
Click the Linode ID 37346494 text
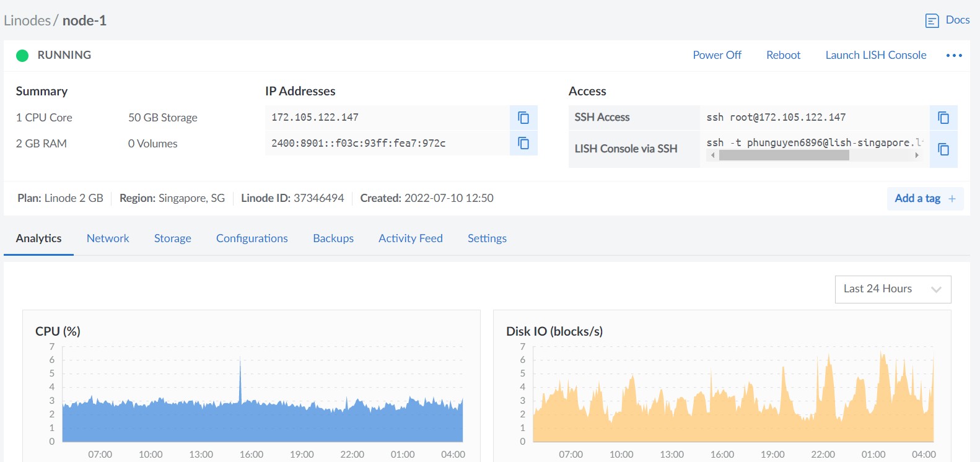point(292,198)
